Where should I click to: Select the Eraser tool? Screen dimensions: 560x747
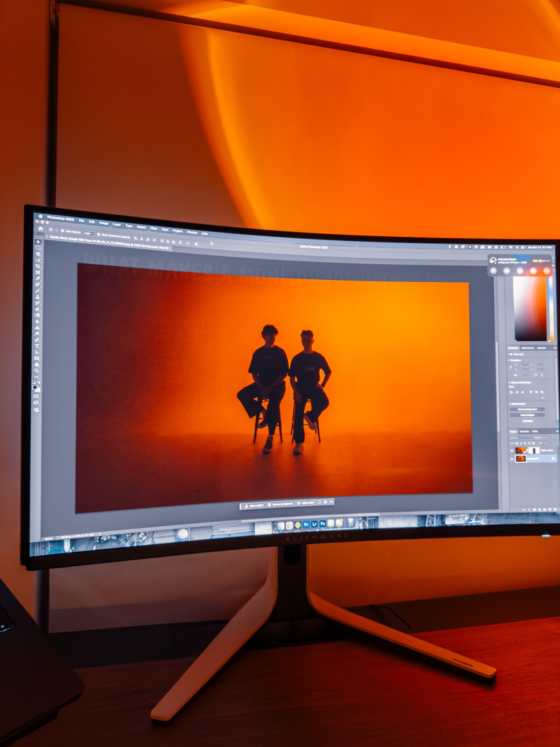(x=37, y=310)
